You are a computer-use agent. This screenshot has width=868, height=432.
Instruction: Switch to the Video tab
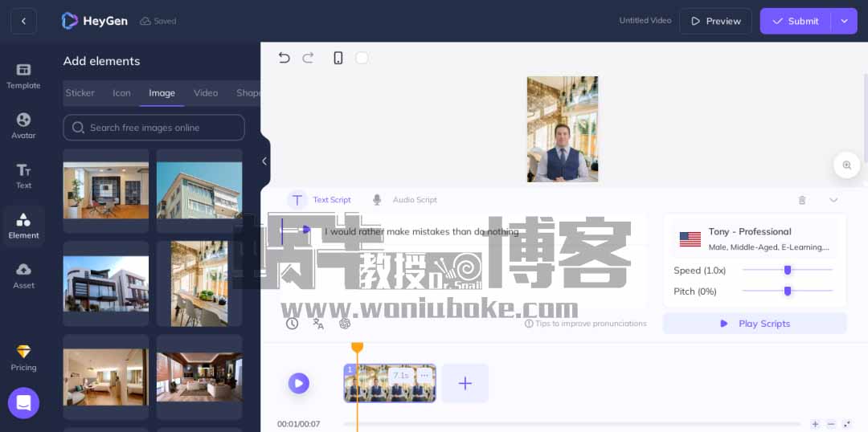206,93
